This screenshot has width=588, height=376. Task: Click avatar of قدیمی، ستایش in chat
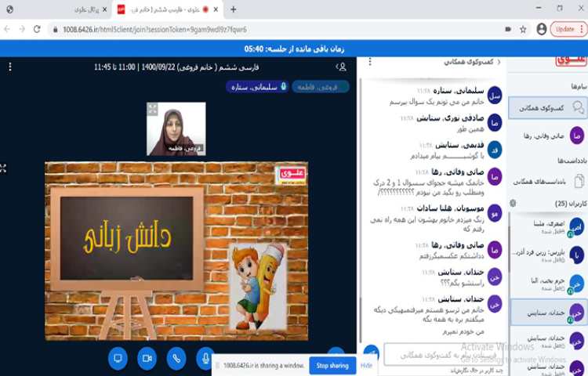point(495,150)
